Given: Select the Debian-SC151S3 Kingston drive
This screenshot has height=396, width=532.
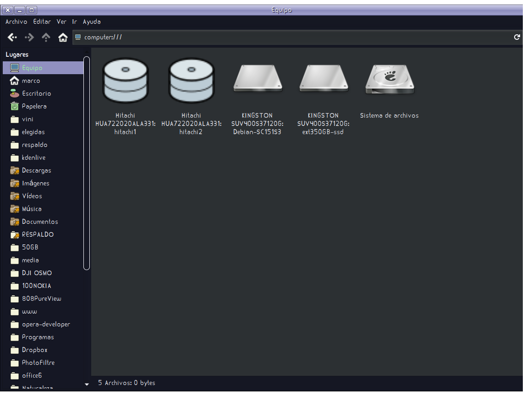Looking at the screenshot, I should click(x=258, y=79).
